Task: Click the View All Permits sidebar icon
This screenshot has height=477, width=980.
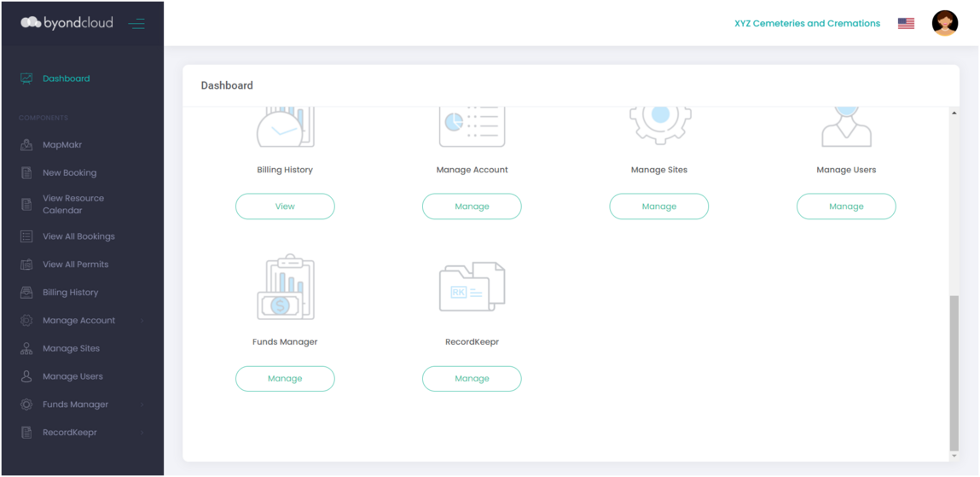Action: coord(26,265)
